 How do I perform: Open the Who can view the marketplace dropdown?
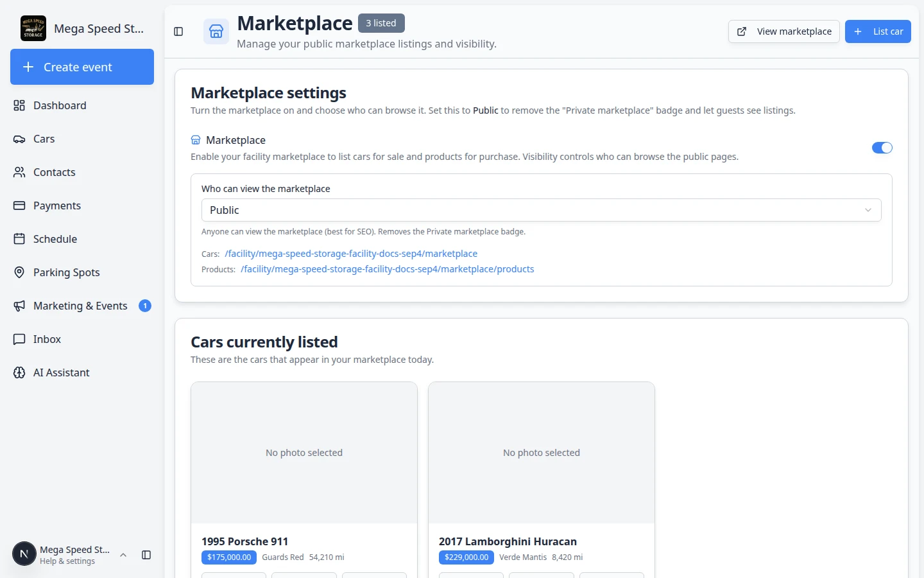(x=542, y=210)
